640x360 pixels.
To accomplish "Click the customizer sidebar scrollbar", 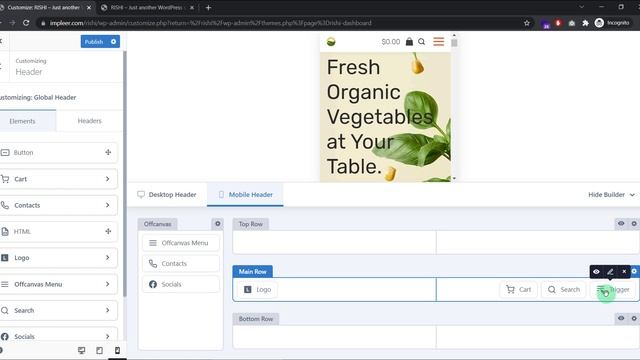I will (124, 173).
